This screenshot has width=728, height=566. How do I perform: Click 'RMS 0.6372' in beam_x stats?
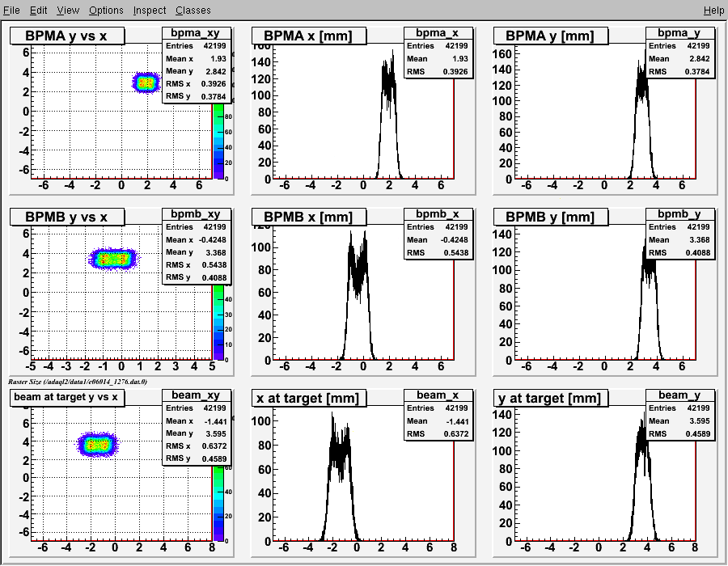pyautogui.click(x=438, y=433)
